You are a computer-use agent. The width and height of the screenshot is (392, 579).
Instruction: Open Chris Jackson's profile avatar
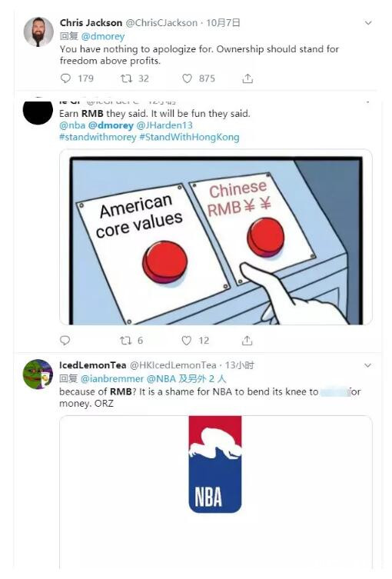[x=38, y=32]
